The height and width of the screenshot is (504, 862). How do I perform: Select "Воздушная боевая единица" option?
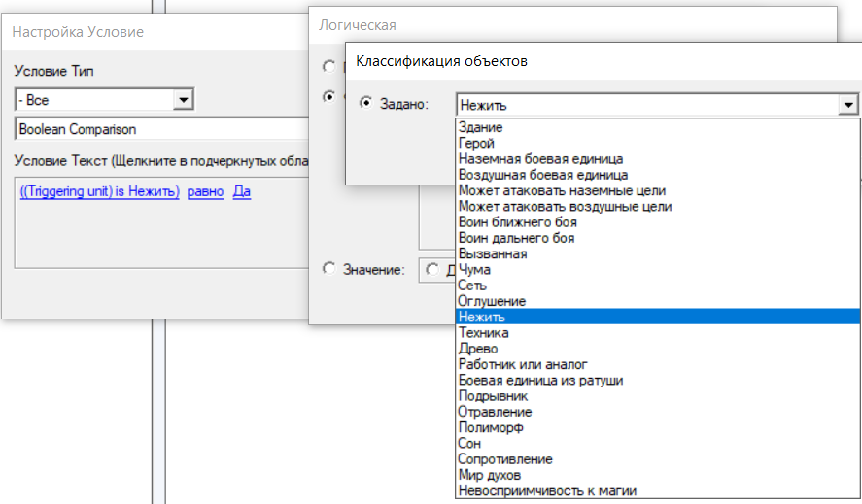tap(544, 175)
